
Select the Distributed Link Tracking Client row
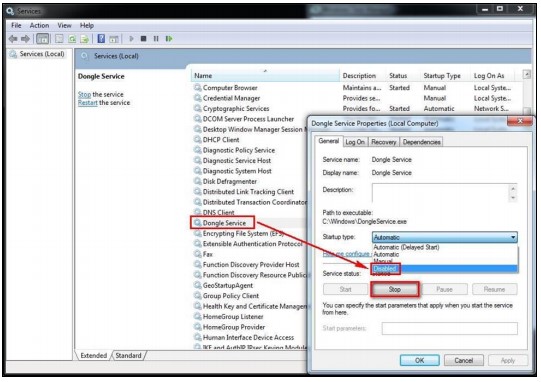click(248, 192)
